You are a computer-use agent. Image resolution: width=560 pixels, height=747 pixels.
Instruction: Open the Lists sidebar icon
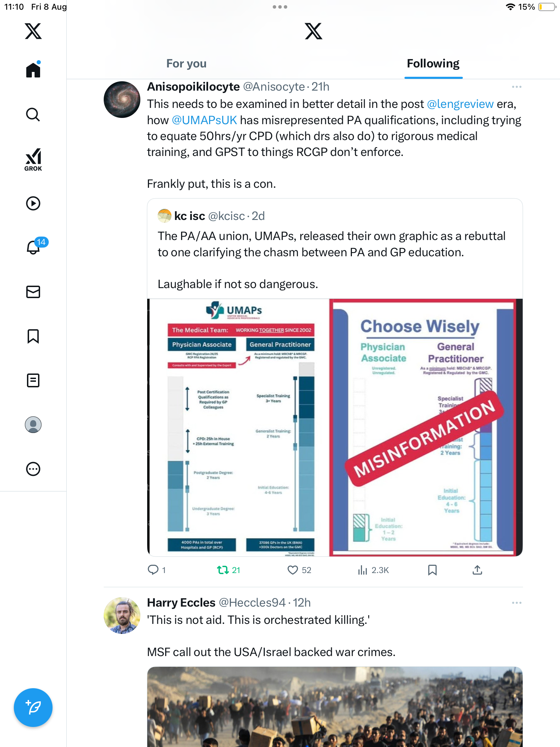click(33, 380)
